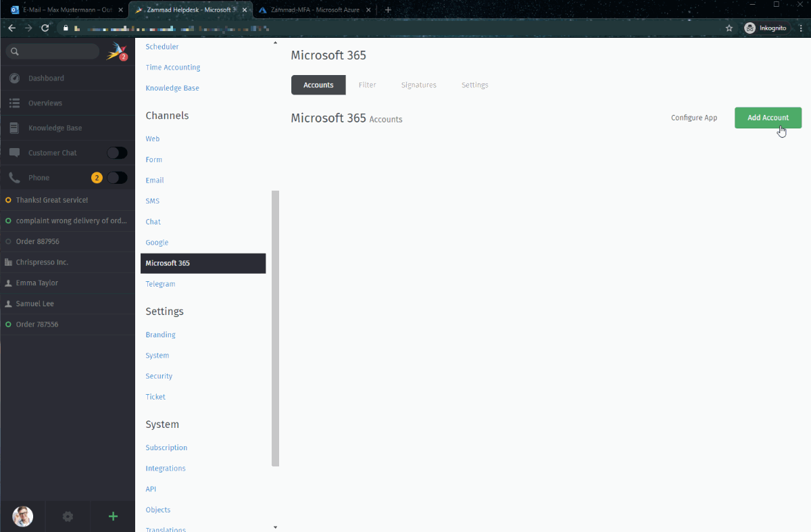Open a new browser tab
The width and height of the screenshot is (811, 532).
tap(388, 9)
